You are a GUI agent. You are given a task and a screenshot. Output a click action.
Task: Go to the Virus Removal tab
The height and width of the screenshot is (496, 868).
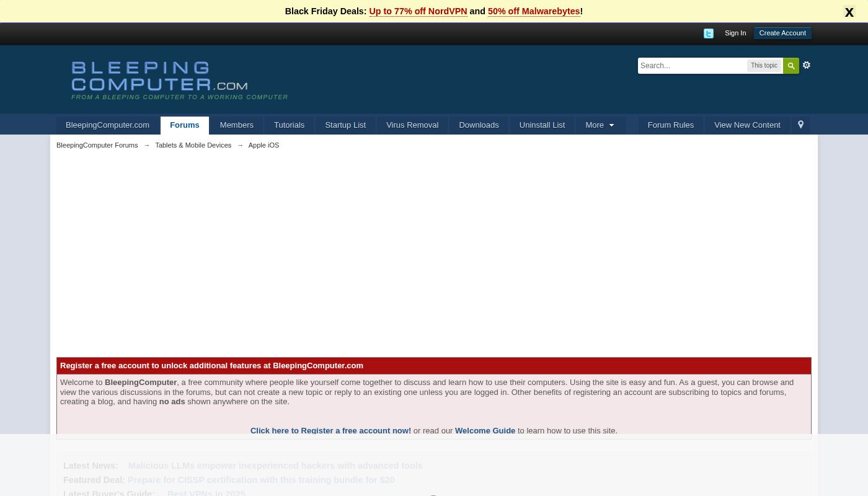pyautogui.click(x=412, y=125)
